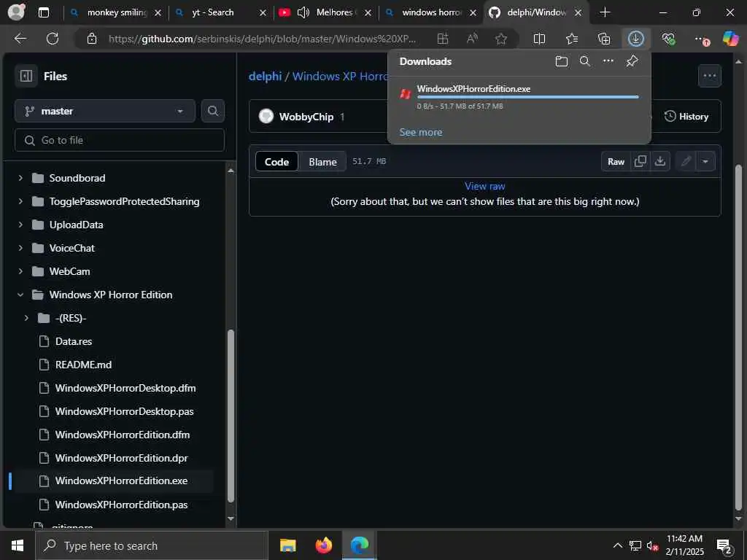Launch the Copilot icon in Edge toolbar
Image resolution: width=747 pixels, height=560 pixels.
click(x=729, y=39)
